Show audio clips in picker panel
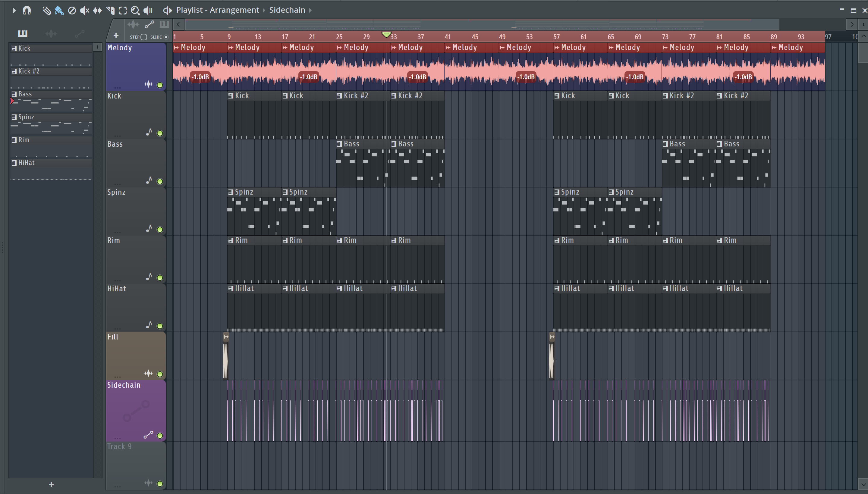 point(51,33)
